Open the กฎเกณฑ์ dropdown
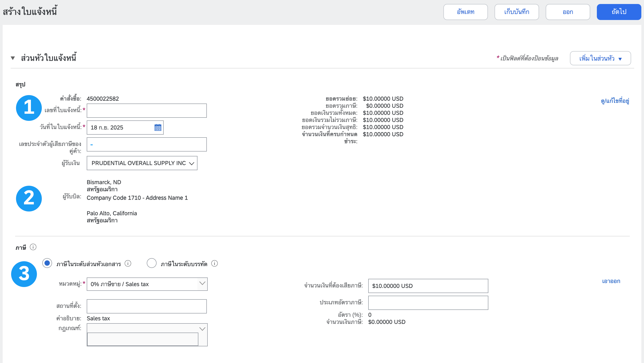Image resolution: width=644 pixels, height=363 pixels. [x=202, y=329]
